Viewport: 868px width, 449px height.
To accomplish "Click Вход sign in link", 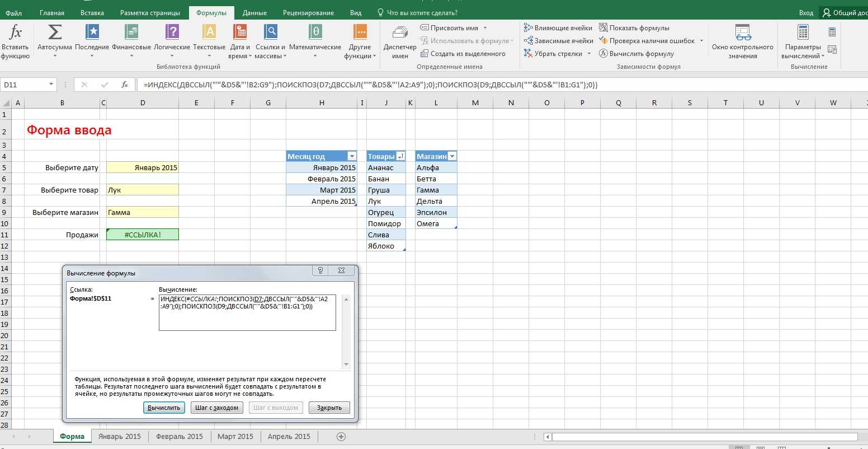I will point(806,12).
